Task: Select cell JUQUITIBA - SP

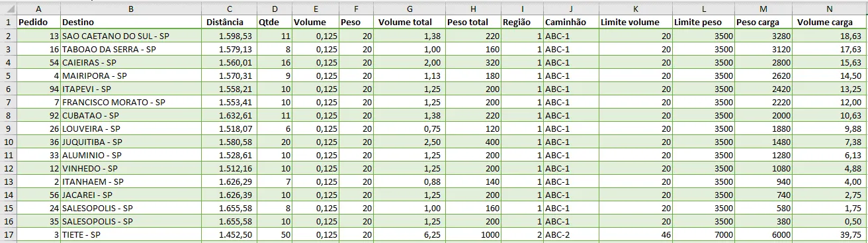Action: tap(132, 142)
